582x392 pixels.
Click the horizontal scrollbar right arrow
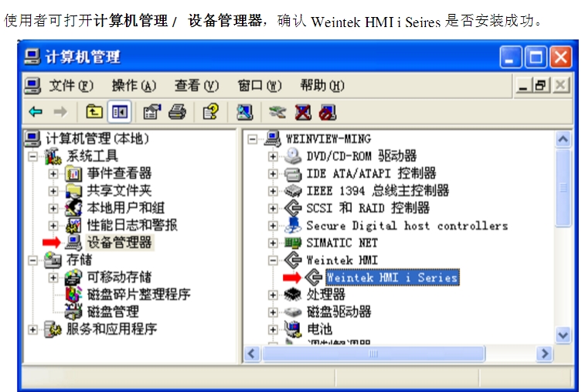pos(545,353)
